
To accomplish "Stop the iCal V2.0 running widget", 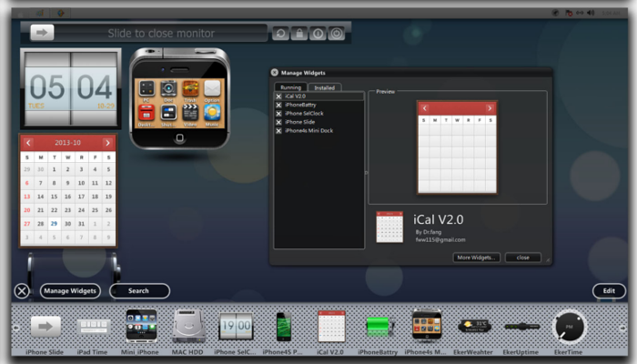I will [278, 96].
